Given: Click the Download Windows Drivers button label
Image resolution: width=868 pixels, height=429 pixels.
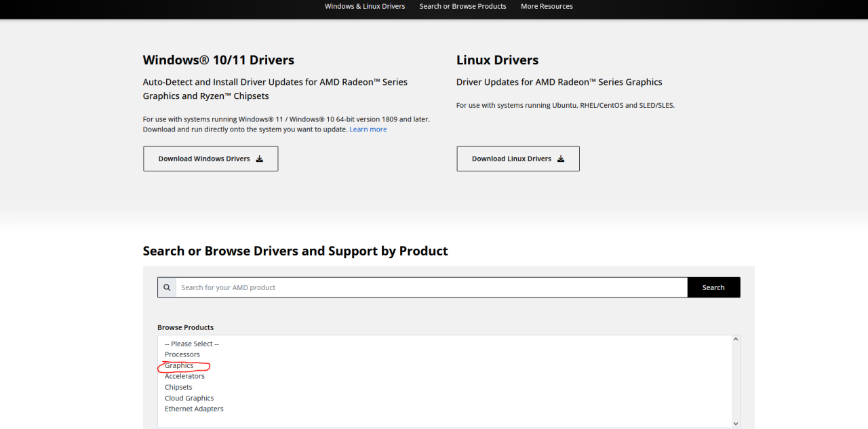Looking at the screenshot, I should pyautogui.click(x=204, y=159).
